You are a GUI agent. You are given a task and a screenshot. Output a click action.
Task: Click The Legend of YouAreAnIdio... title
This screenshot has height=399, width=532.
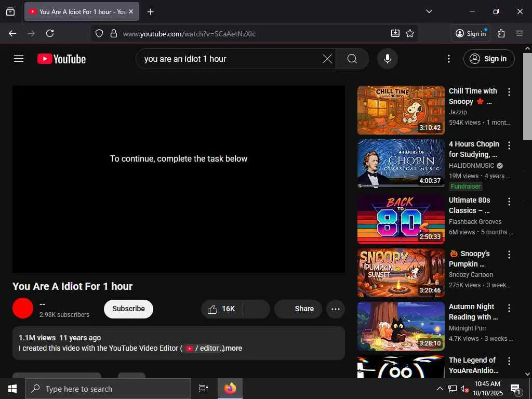(474, 365)
